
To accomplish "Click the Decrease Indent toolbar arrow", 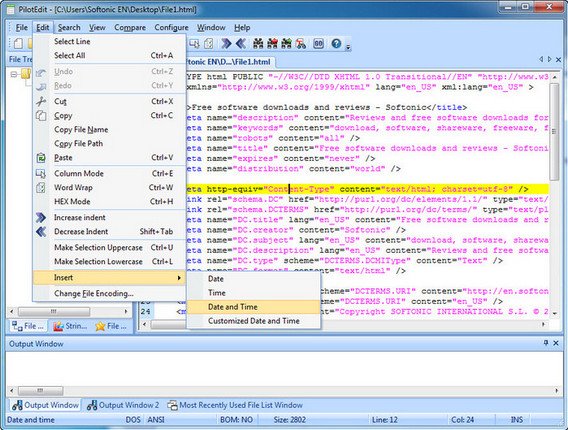I will click(241, 44).
